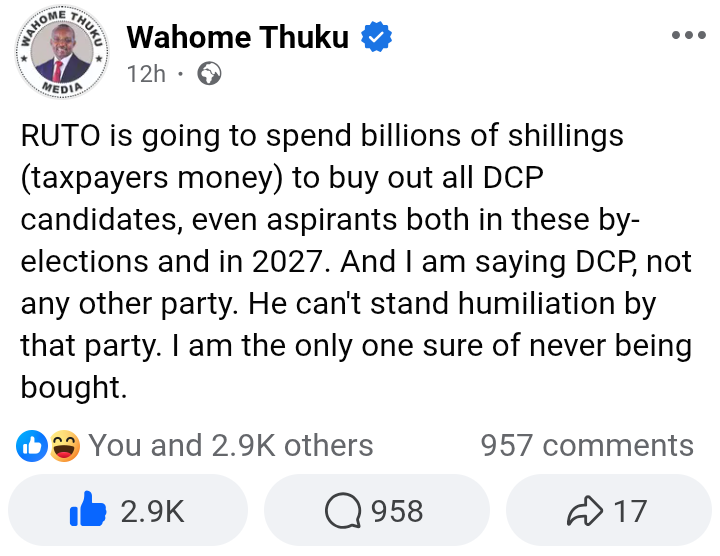Image resolution: width=720 pixels, height=556 pixels.
Task: Click the 2.9K count in Like button
Action: (152, 511)
